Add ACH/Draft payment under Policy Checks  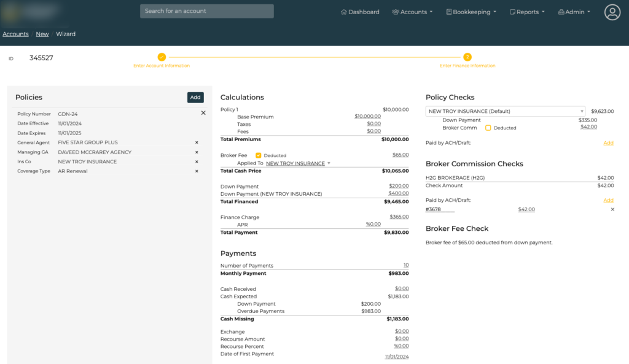(608, 142)
